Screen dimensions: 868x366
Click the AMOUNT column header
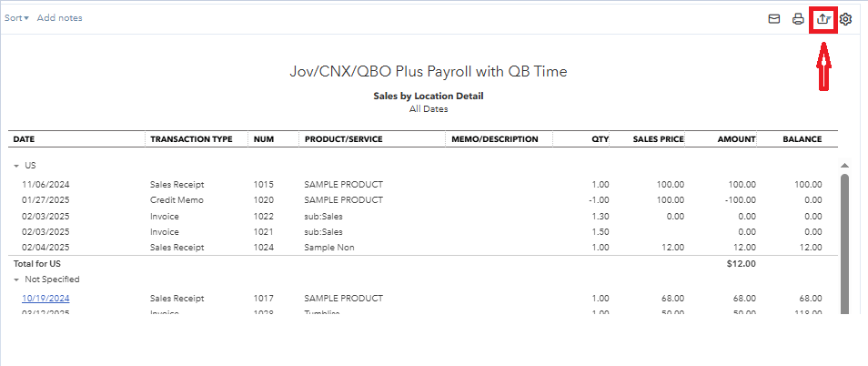[x=736, y=139]
